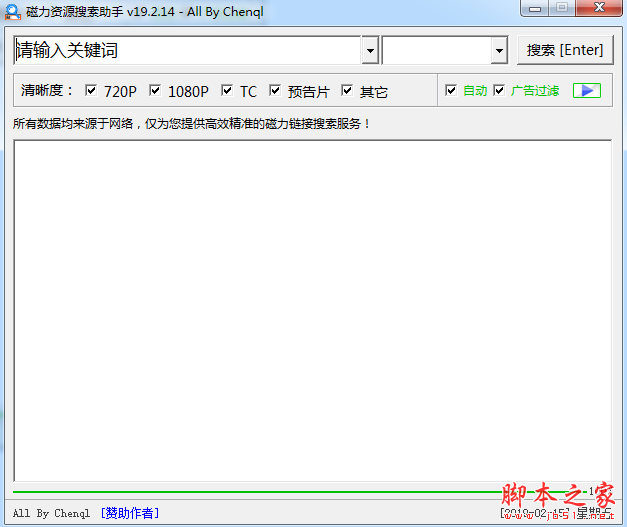Click the green progress bar

300,491
